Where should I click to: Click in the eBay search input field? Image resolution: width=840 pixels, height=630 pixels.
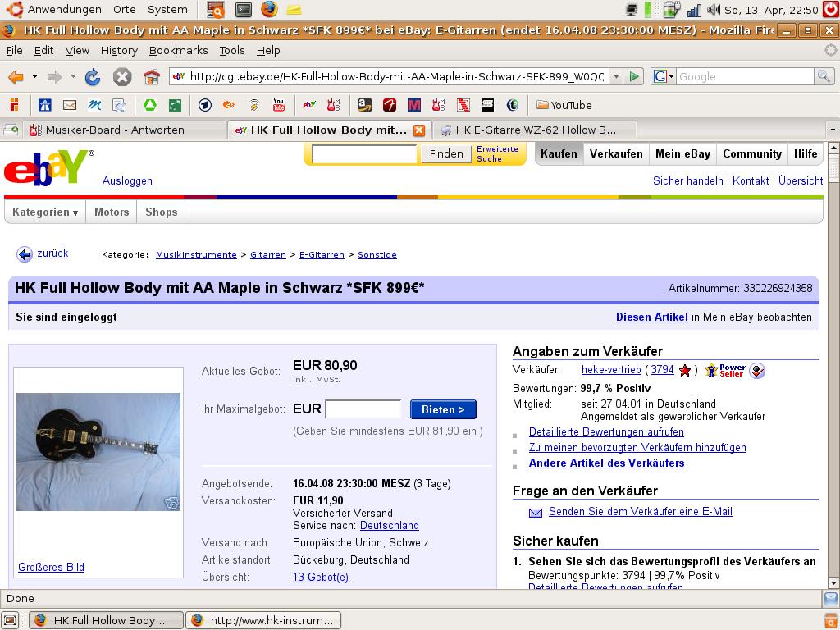pos(364,153)
